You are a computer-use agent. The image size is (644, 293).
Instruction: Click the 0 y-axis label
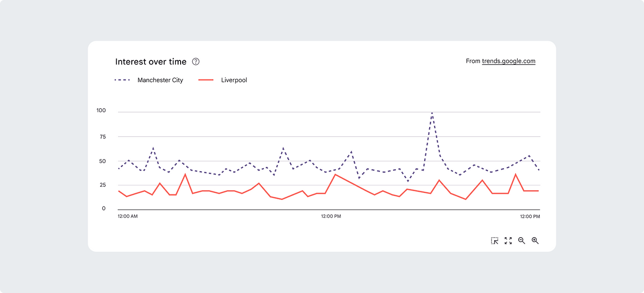coord(104,208)
